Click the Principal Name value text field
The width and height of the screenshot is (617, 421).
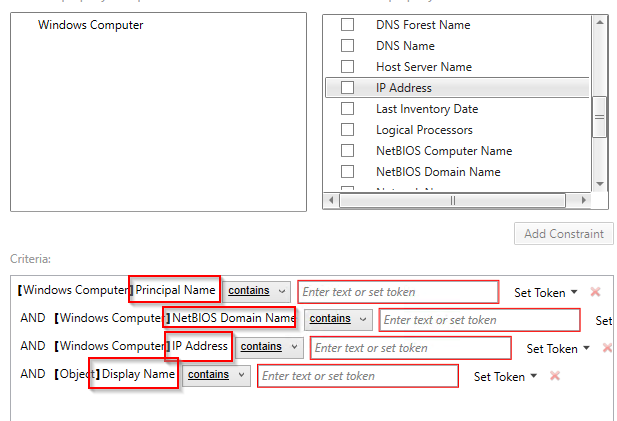pos(398,292)
